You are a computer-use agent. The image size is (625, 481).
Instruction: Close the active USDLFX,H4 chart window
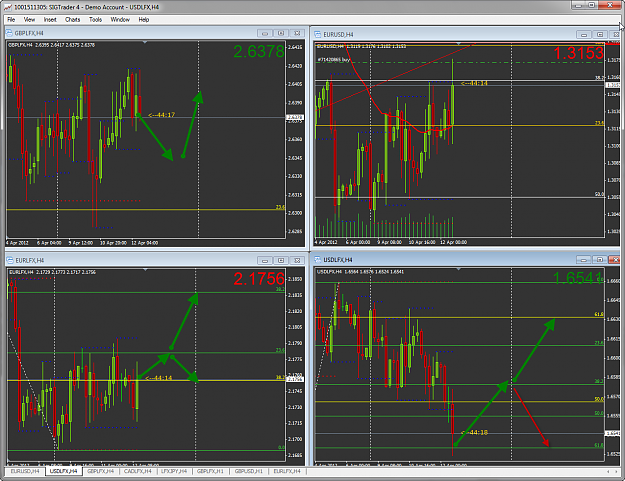pos(614,260)
